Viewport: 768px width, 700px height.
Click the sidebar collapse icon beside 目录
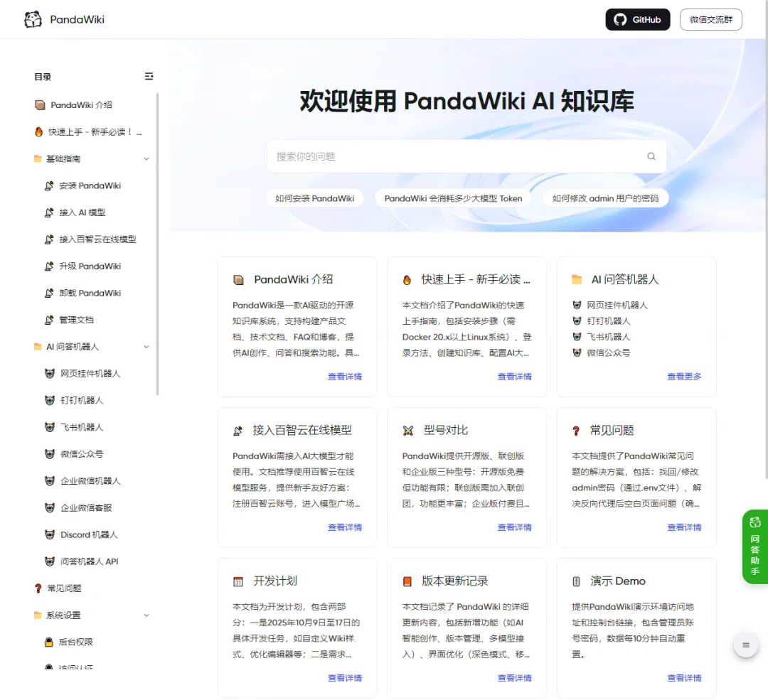149,76
